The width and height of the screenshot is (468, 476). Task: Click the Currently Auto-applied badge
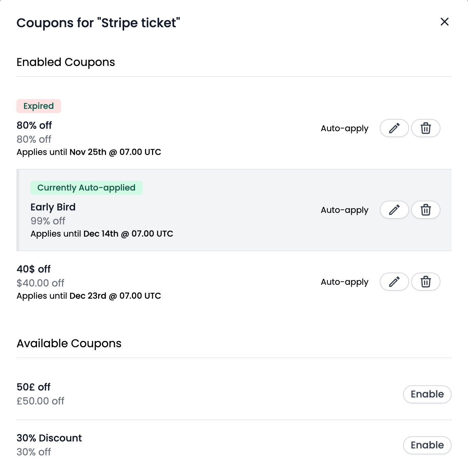86,188
